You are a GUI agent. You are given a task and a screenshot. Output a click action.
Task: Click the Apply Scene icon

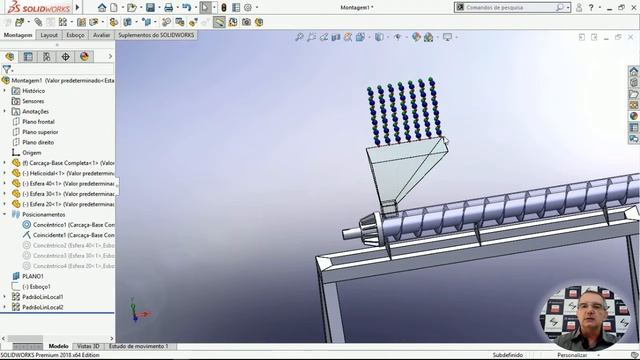point(428,37)
